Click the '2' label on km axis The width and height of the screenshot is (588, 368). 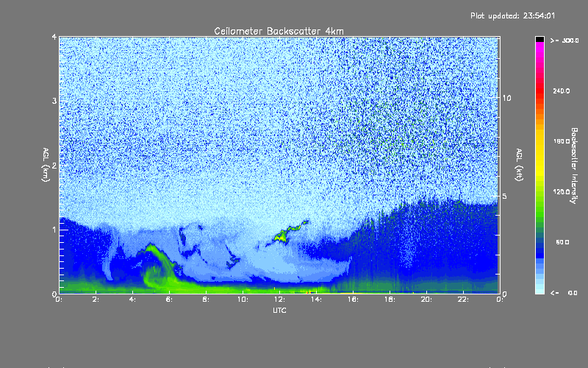54,166
